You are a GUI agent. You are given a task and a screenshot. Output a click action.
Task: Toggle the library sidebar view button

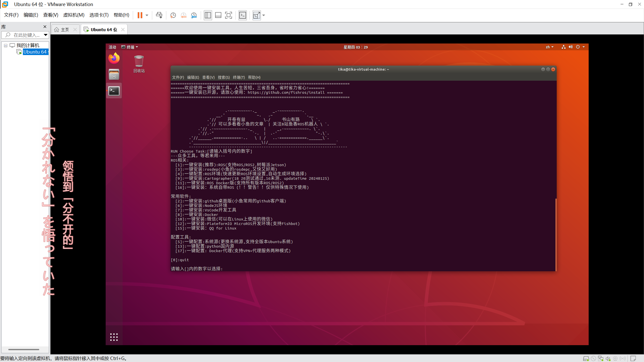(x=208, y=15)
